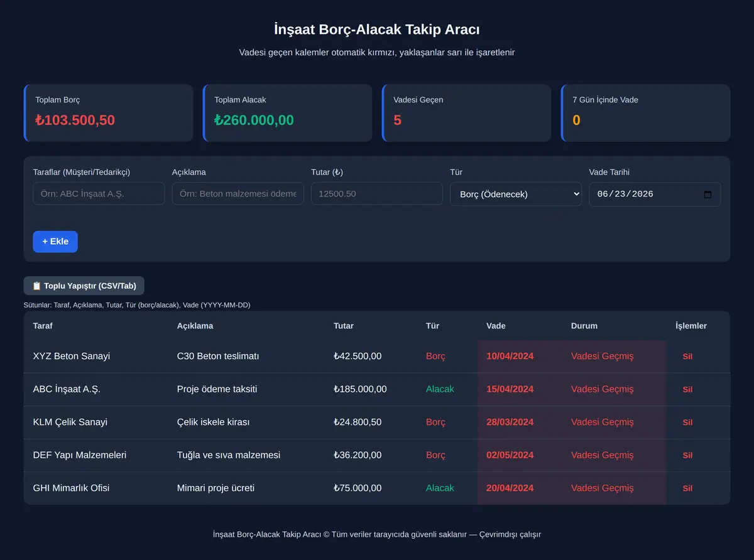Click the Vade Tarihi date value
This screenshot has width=754, height=560.
point(625,195)
